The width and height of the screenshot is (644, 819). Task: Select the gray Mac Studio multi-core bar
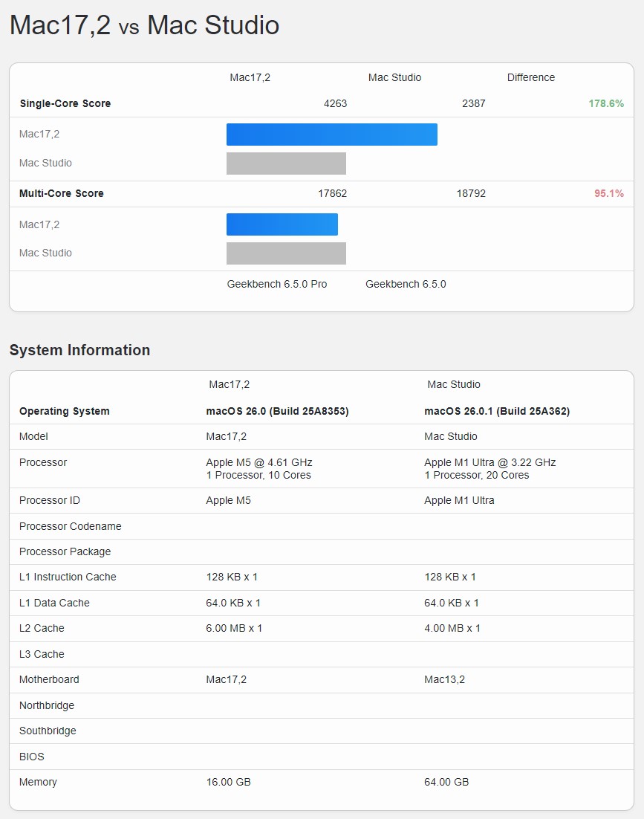(x=286, y=253)
